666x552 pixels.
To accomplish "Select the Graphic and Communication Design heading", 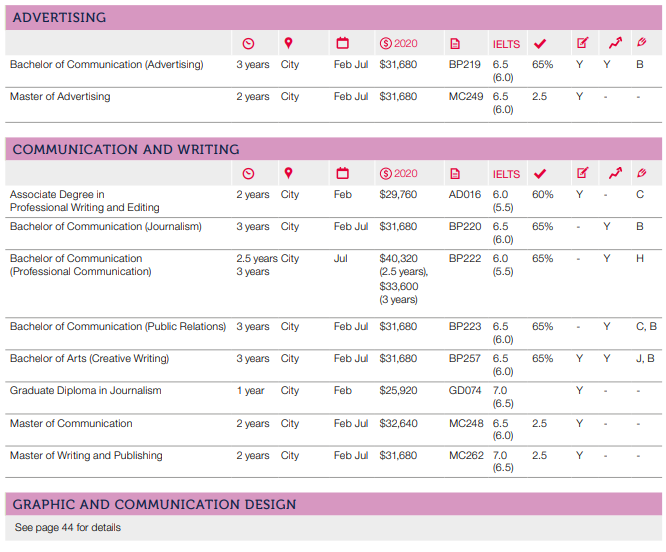I will [x=154, y=504].
